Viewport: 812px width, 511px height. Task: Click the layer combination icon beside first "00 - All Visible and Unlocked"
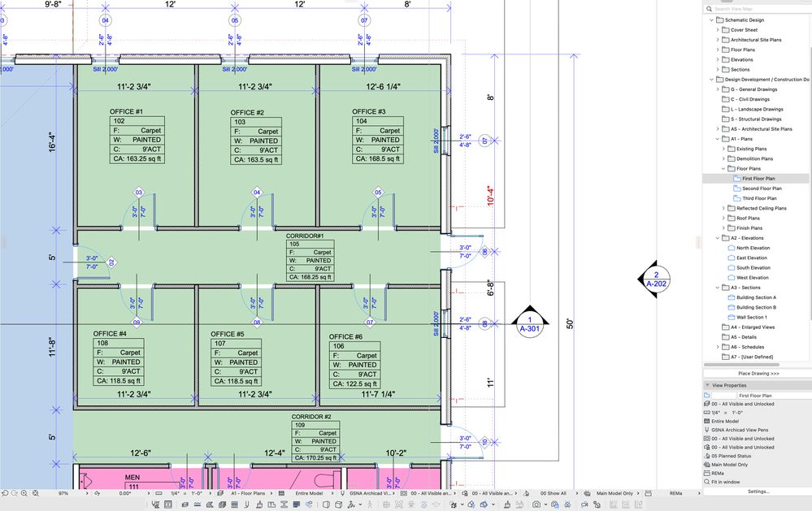click(706, 404)
